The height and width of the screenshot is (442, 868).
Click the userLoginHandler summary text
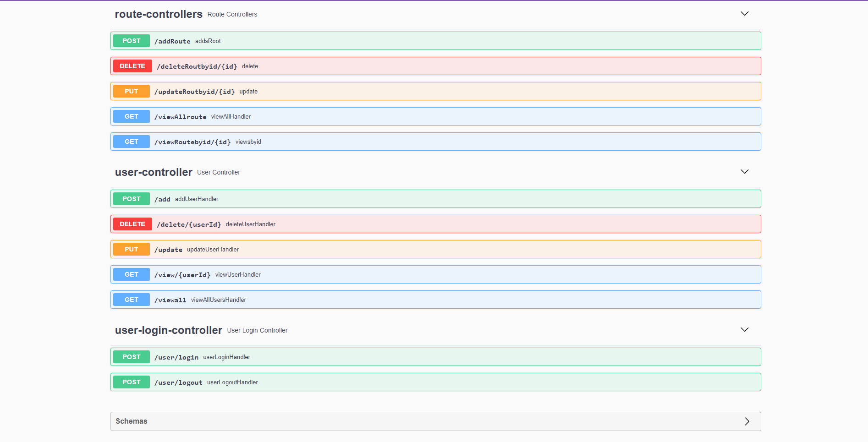pos(227,357)
